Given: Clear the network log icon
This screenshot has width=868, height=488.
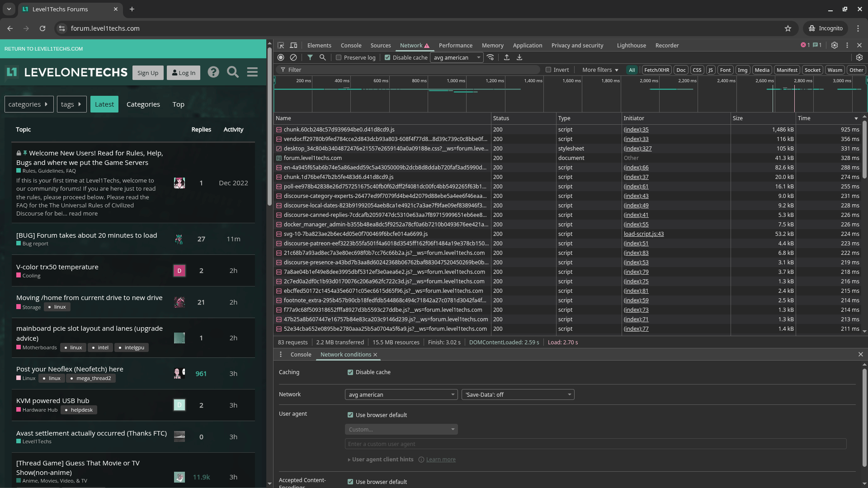Looking at the screenshot, I should coord(293,57).
